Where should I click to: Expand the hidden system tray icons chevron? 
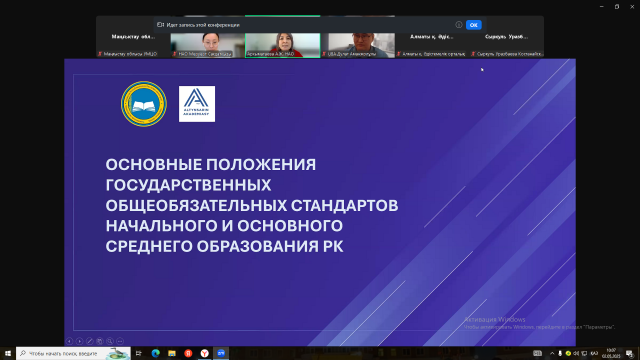552,353
